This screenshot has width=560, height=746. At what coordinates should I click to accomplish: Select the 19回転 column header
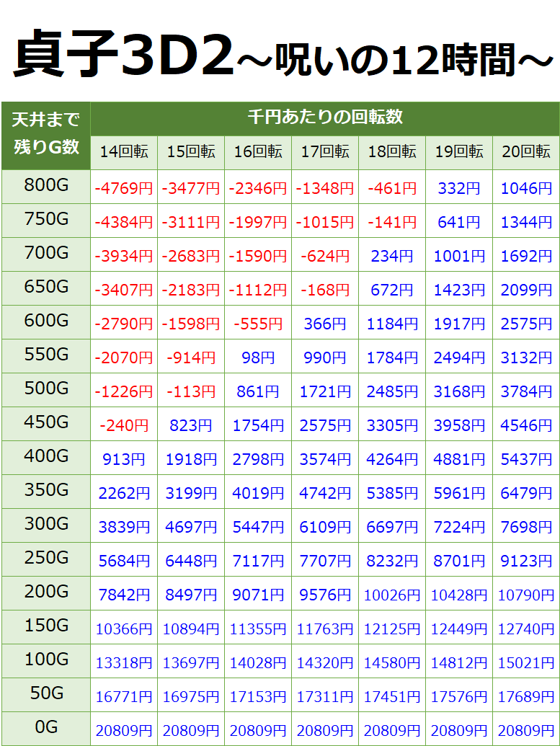tap(459, 153)
